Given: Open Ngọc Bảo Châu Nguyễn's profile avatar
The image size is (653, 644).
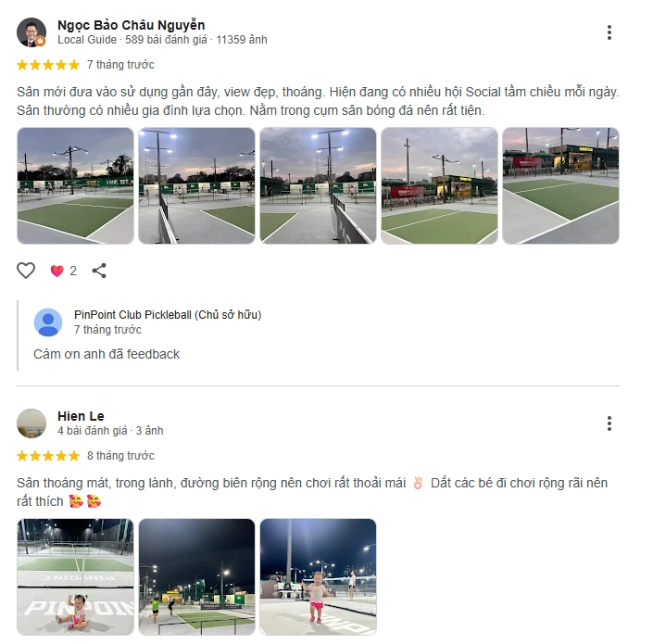Looking at the screenshot, I should pos(31,32).
